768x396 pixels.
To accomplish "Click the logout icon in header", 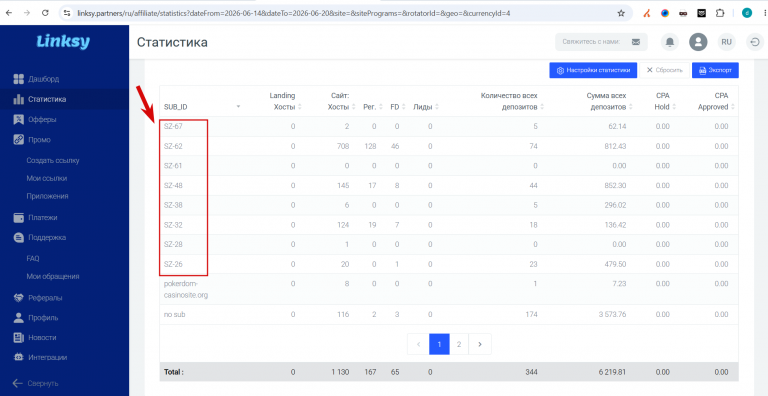I will 754,42.
